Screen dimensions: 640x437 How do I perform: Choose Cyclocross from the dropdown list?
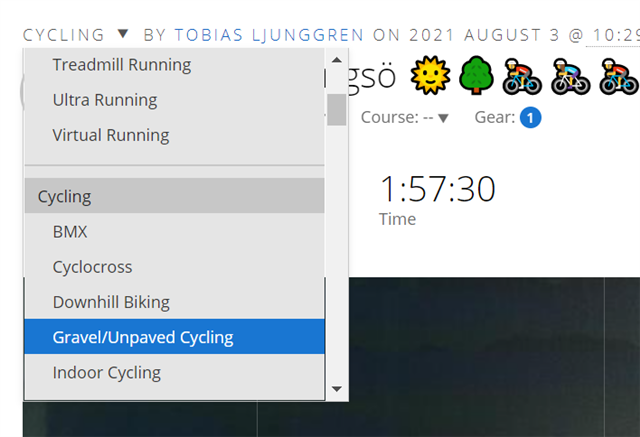coord(175,267)
